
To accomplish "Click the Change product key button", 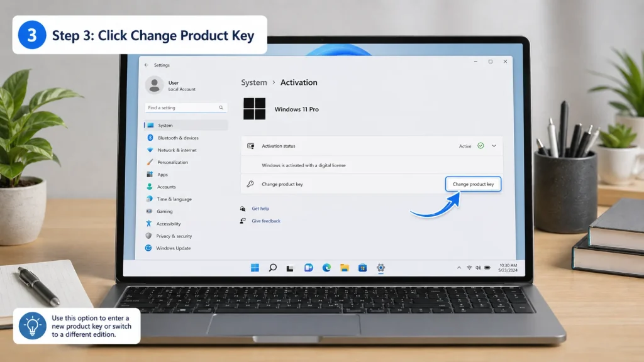I will (473, 184).
